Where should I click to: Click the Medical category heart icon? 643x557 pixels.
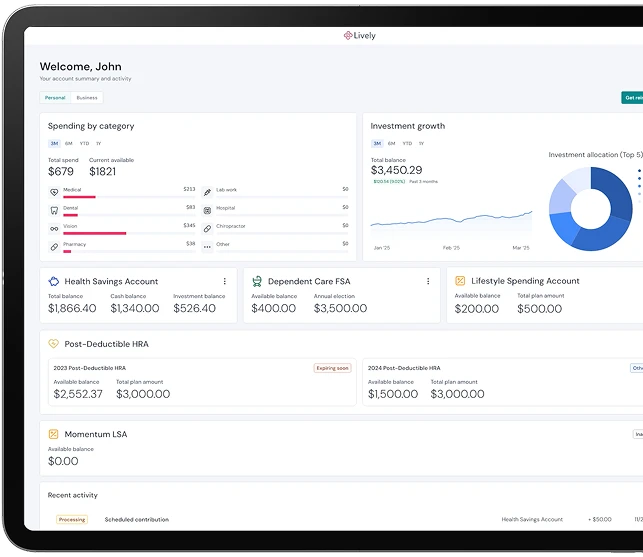coord(54,192)
